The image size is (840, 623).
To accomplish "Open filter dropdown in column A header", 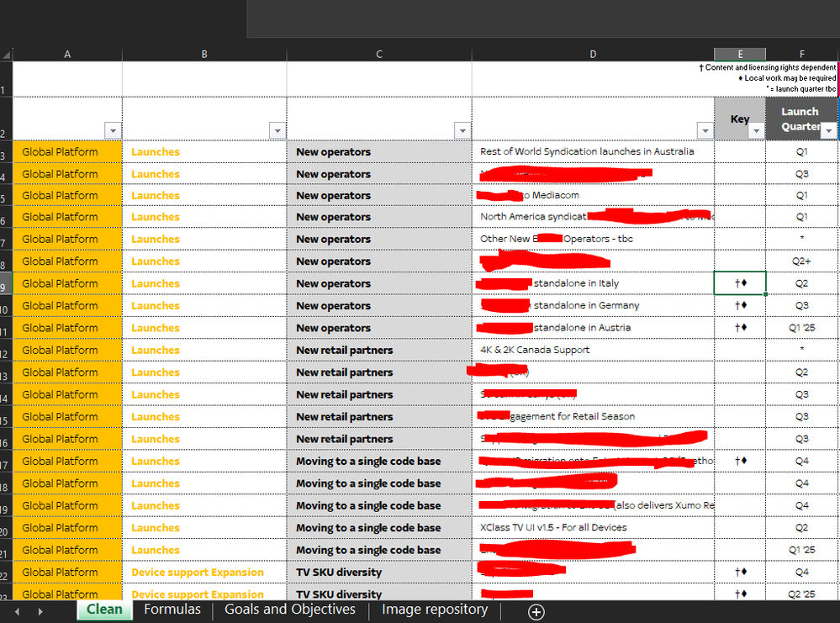I will (x=113, y=130).
